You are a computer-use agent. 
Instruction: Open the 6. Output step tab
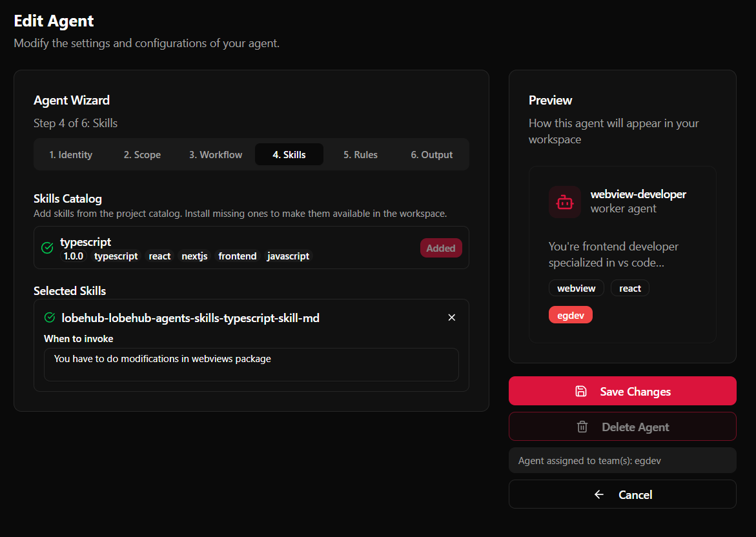[432, 155]
